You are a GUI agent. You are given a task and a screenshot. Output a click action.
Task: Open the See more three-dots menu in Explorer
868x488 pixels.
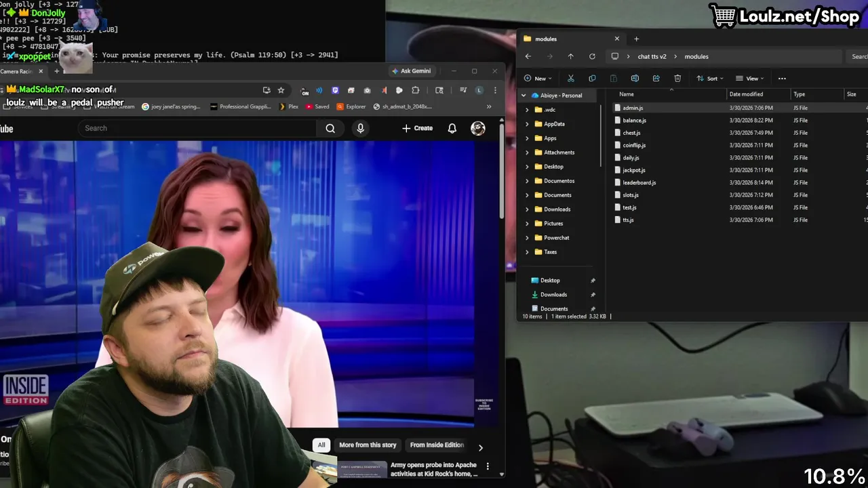coord(782,79)
